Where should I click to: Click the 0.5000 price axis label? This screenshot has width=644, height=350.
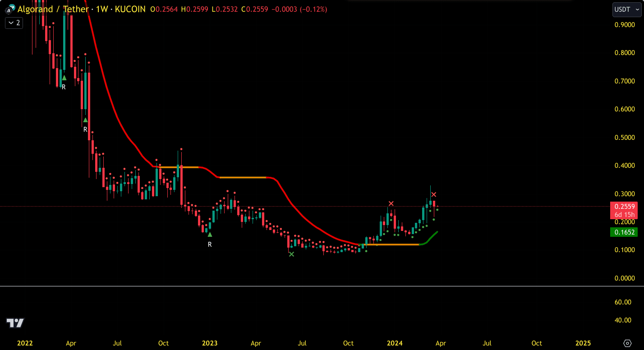(625, 138)
